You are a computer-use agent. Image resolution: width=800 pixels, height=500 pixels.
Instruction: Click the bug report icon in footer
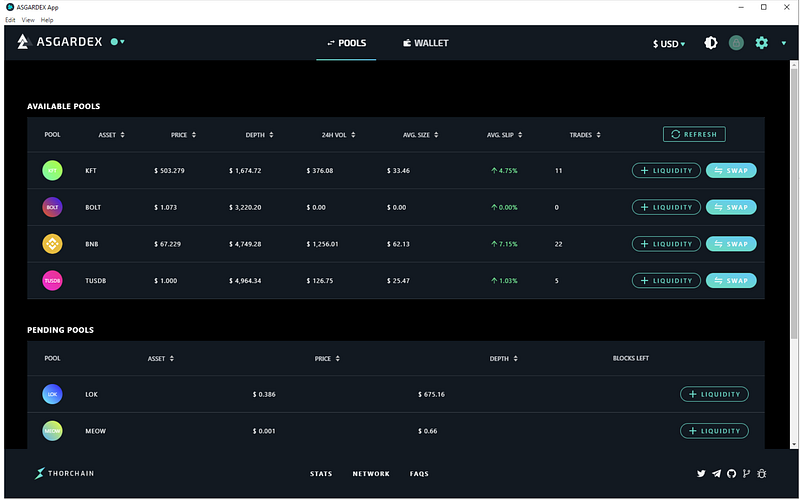click(762, 473)
